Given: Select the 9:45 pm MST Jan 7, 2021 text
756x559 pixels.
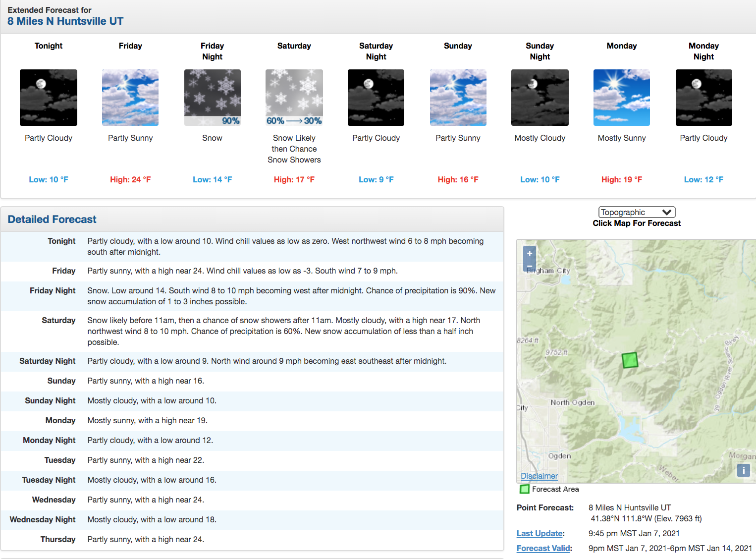Looking at the screenshot, I should 634,533.
